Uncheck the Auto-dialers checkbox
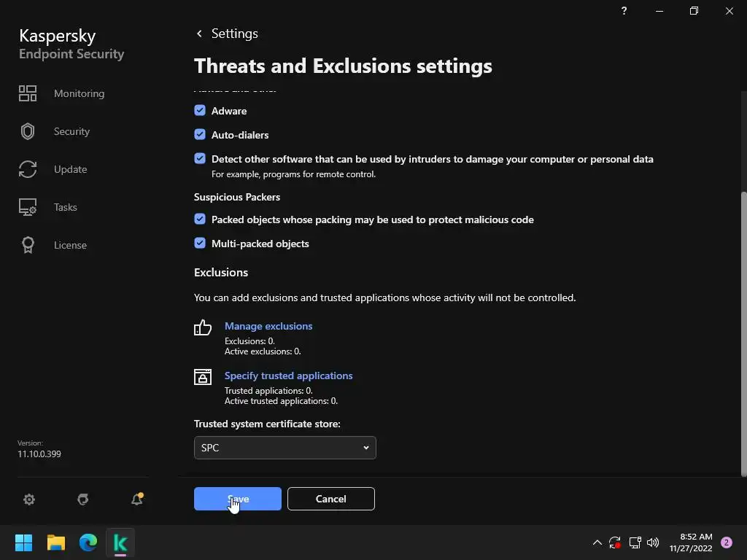This screenshot has width=747, height=560. pos(200,135)
